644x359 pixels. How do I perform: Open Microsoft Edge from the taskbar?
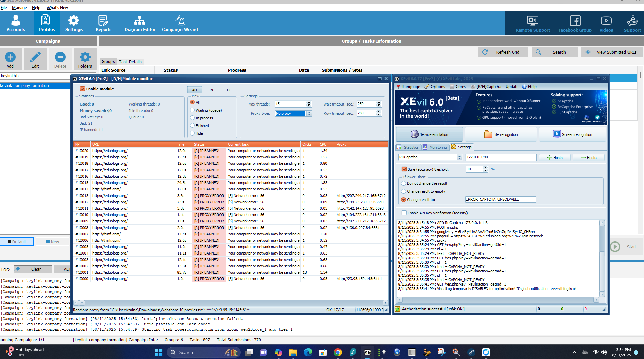pyautogui.click(x=308, y=352)
